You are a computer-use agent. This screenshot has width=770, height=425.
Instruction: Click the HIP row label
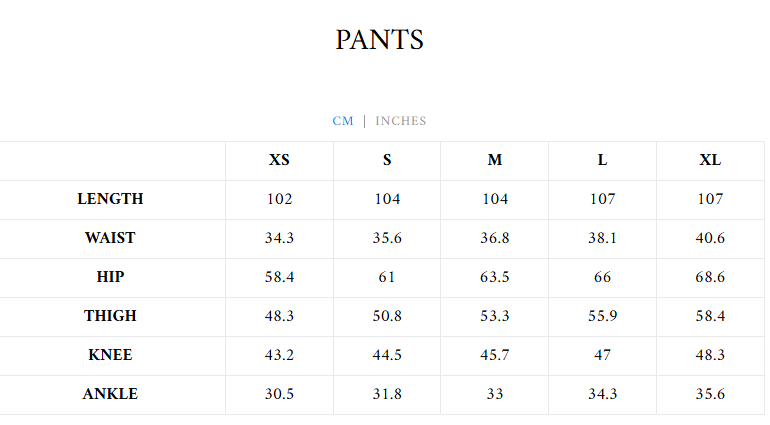pyautogui.click(x=110, y=277)
